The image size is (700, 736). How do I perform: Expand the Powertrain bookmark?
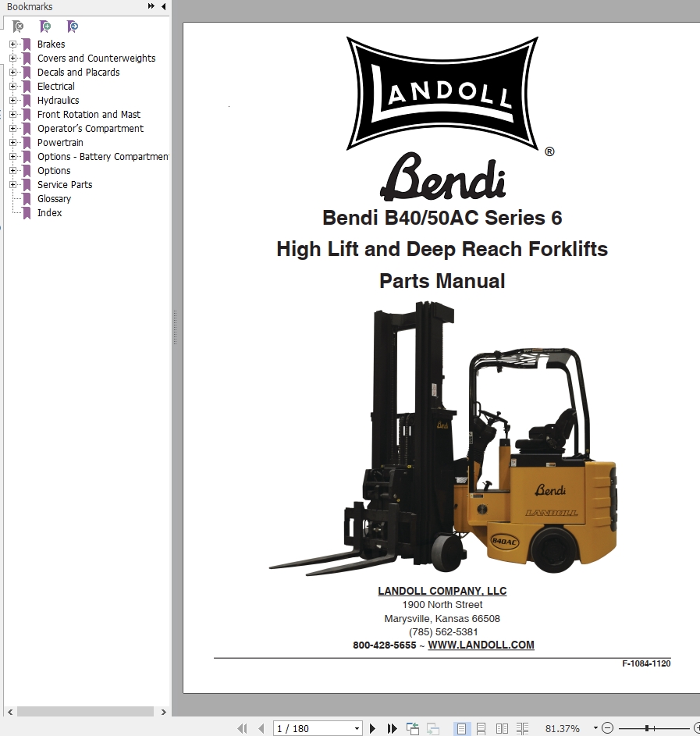click(x=12, y=143)
